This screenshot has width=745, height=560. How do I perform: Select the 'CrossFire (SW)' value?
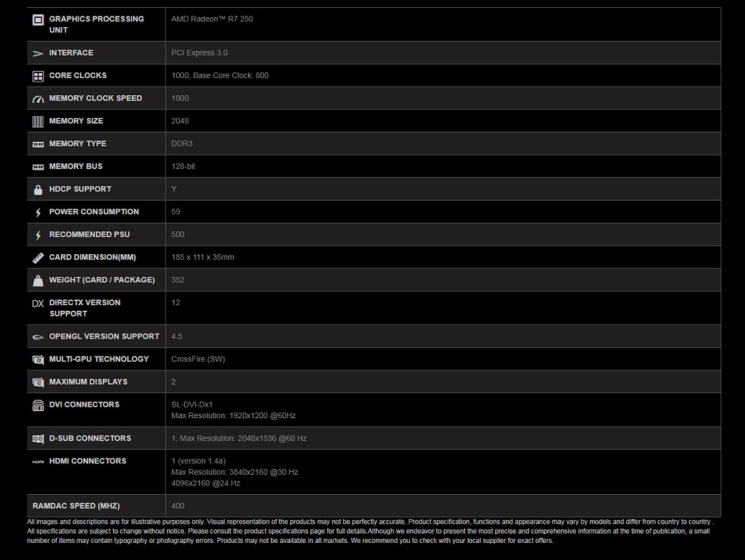[198, 359]
